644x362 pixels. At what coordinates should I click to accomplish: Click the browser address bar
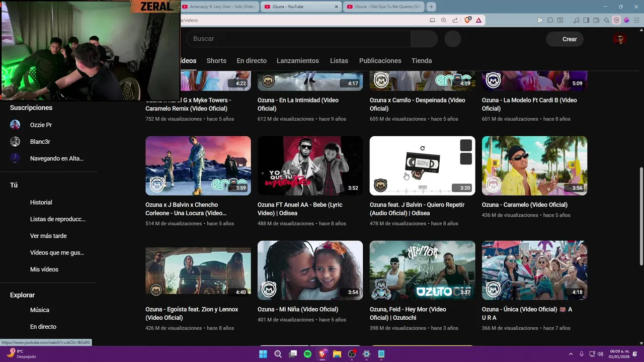pos(302,20)
